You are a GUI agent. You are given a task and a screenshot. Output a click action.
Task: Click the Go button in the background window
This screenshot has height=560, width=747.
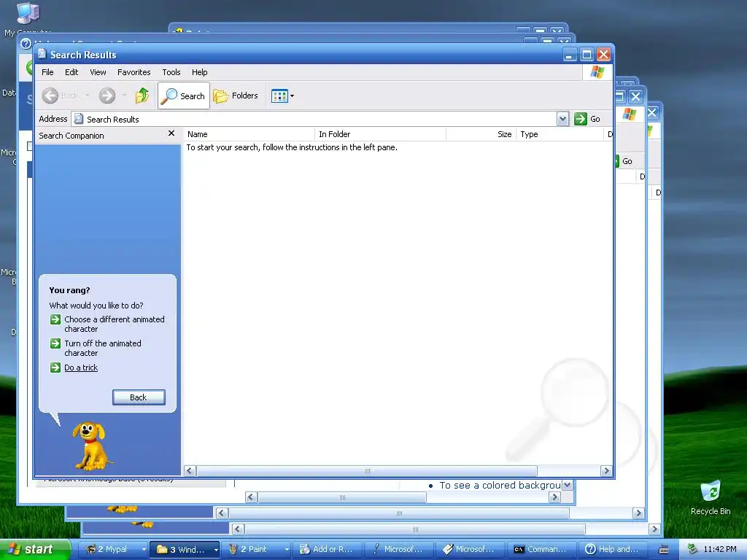[x=624, y=161]
